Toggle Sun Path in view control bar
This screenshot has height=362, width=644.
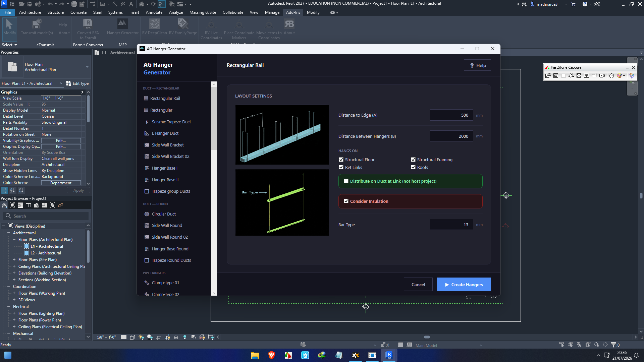click(141, 337)
